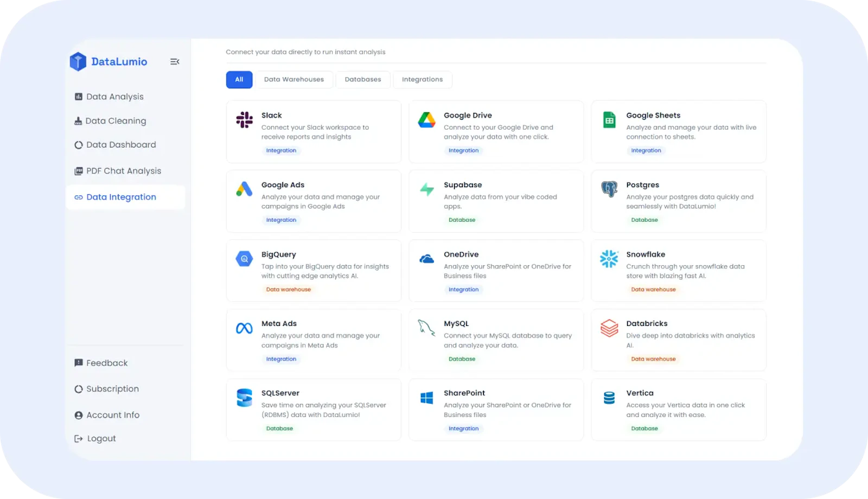The width and height of the screenshot is (868, 499).
Task: Click the BigQuery hexagon logo icon
Action: click(x=244, y=259)
